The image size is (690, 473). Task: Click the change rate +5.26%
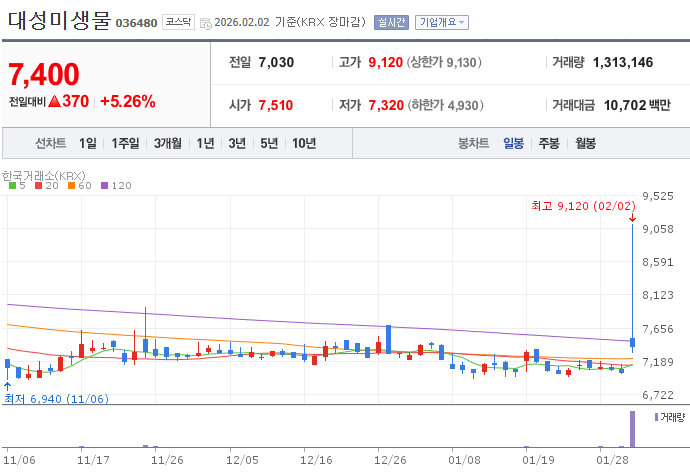[x=128, y=102]
